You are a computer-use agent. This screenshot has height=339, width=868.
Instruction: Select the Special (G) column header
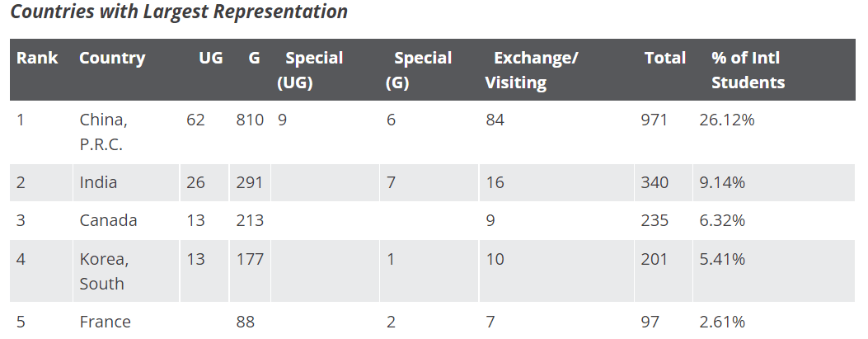419,69
